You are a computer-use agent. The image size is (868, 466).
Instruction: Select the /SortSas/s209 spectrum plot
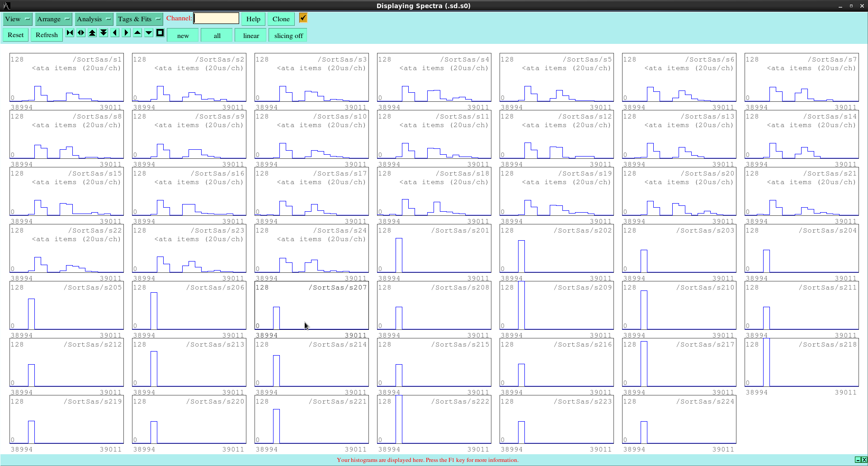point(557,305)
